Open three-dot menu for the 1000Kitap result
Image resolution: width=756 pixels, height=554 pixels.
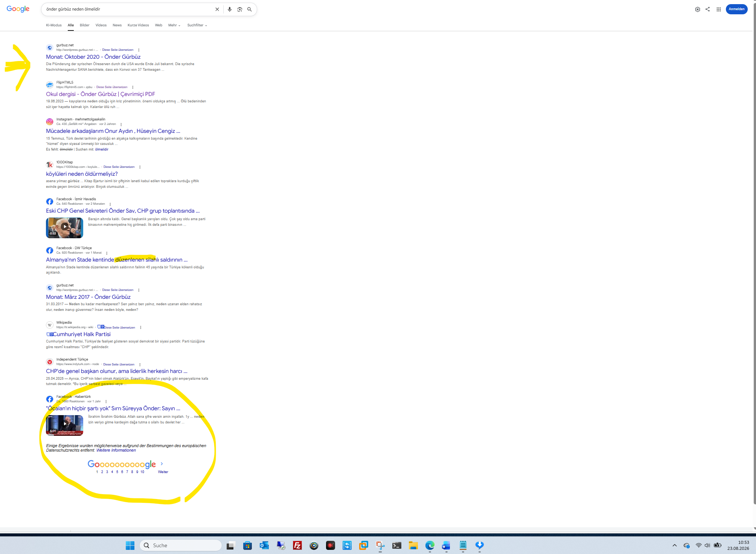coord(140,167)
